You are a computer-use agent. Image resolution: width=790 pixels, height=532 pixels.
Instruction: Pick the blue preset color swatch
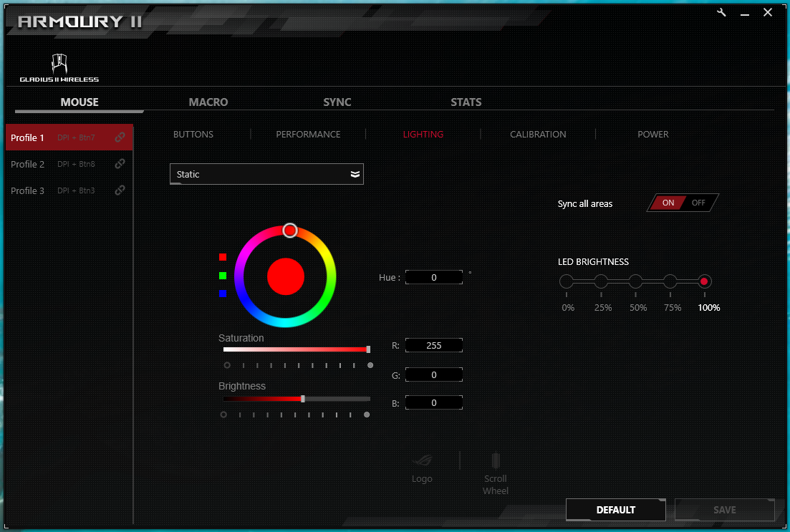pos(223,293)
